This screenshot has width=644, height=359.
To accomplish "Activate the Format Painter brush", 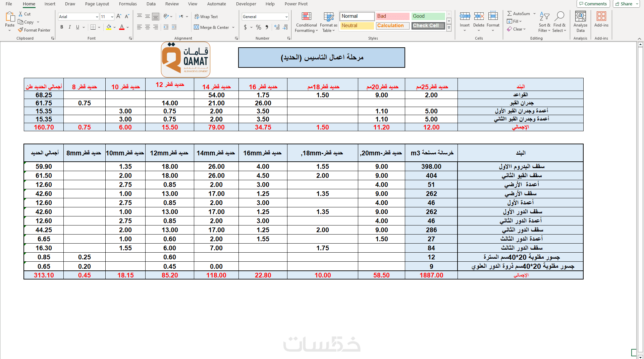I will pyautogui.click(x=20, y=30).
